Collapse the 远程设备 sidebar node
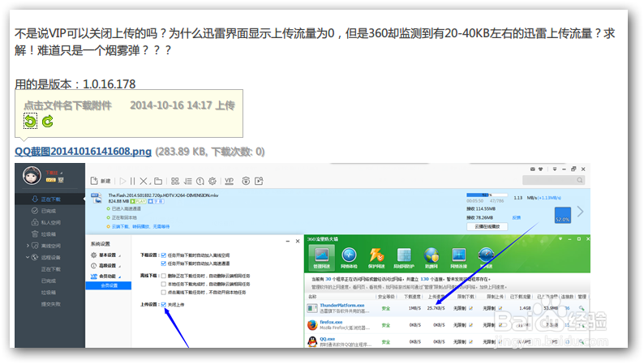Image resolution: width=644 pixels, height=364 pixels. point(28,257)
